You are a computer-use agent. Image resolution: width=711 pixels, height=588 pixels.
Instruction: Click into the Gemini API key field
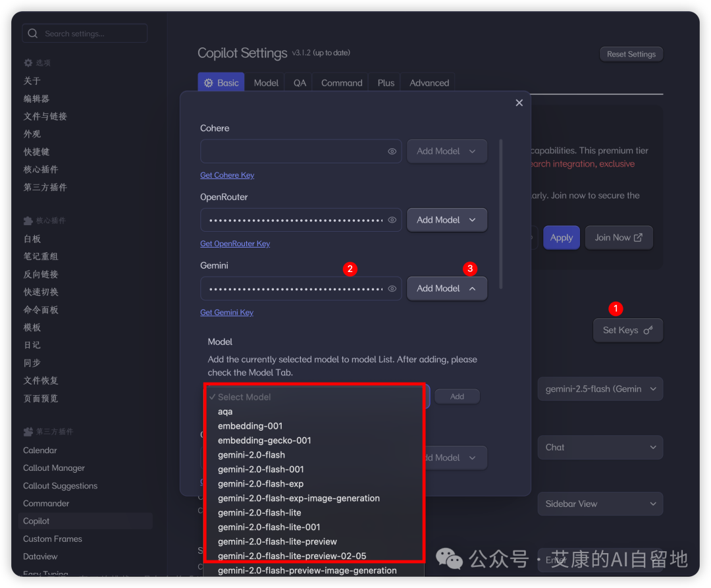tap(301, 289)
